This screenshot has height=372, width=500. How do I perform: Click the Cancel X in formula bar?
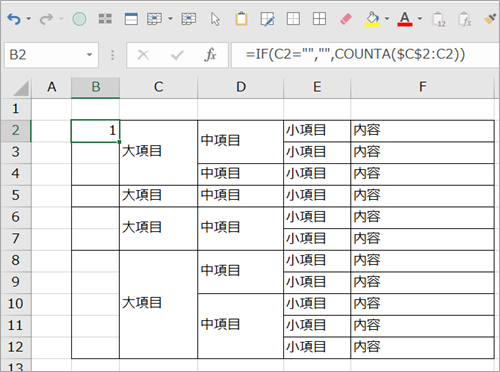[x=143, y=55]
